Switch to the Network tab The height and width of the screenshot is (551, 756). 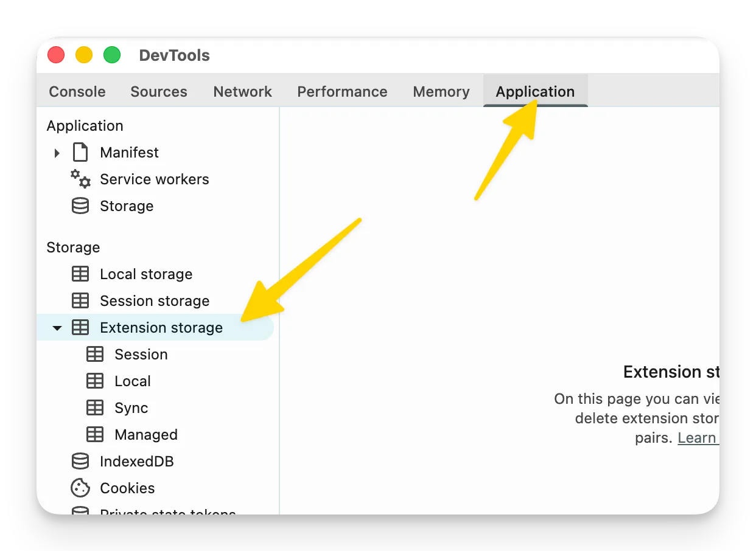[x=242, y=91]
